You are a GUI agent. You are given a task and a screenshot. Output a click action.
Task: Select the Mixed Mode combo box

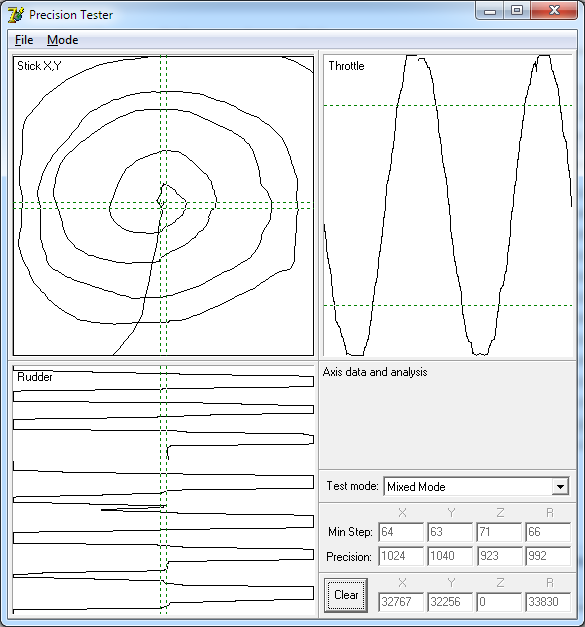click(476, 487)
